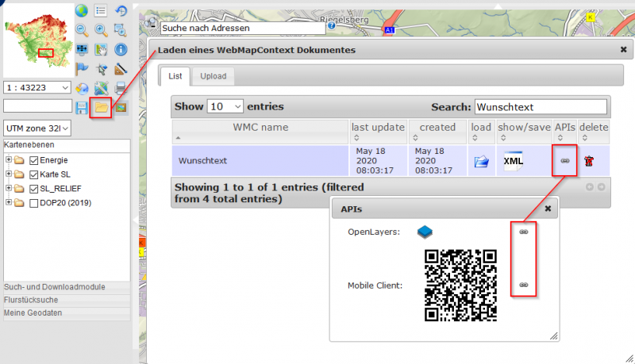Open the UTM zone 32N dropdown
Image resolution: width=635 pixels, height=364 pixels.
pos(37,128)
